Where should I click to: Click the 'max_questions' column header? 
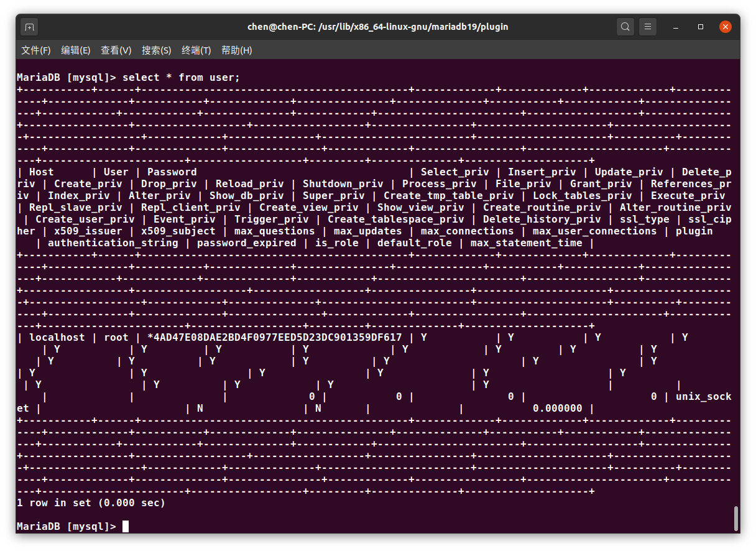click(x=275, y=231)
